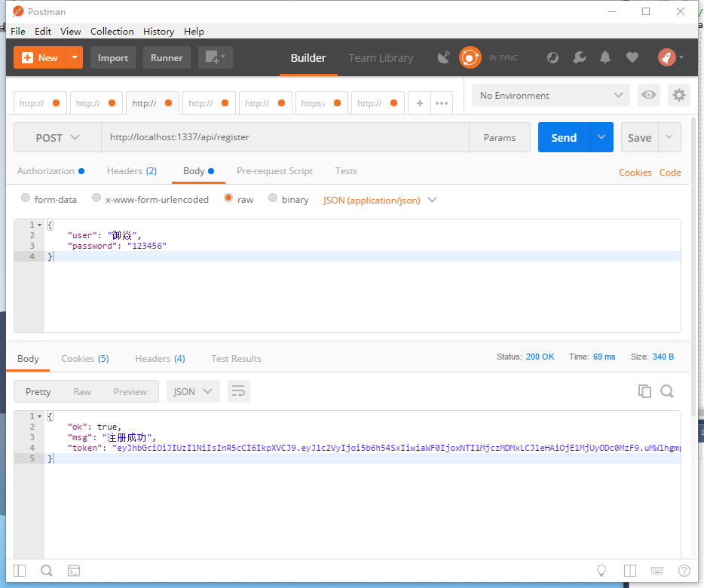Viewport: 704px width, 588px height.
Task: Open the new window icon in toolbar
Action: [x=215, y=57]
